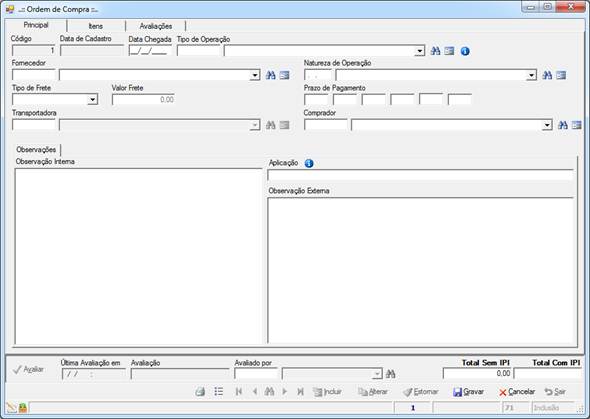Go to first record navigation icon

coord(239,392)
